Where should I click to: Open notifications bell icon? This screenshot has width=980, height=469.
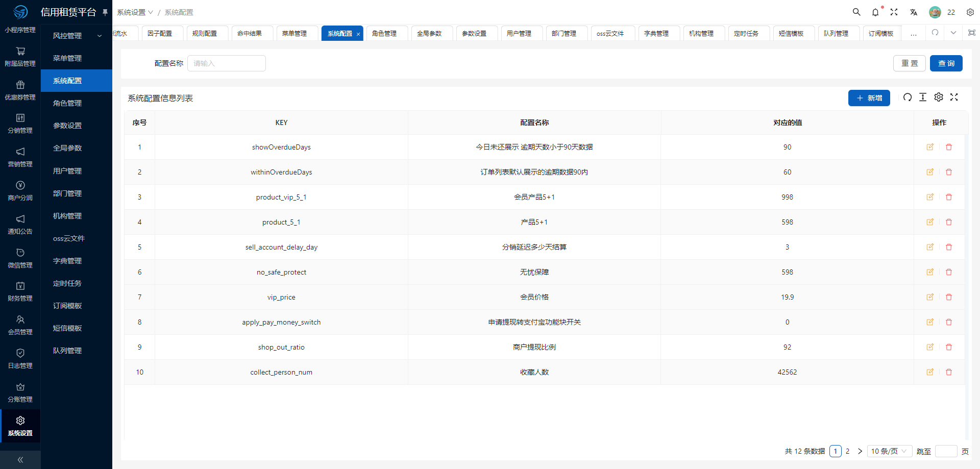point(875,12)
